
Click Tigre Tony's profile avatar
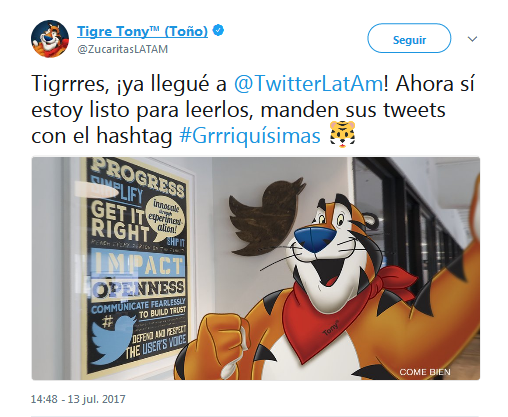pyautogui.click(x=50, y=39)
